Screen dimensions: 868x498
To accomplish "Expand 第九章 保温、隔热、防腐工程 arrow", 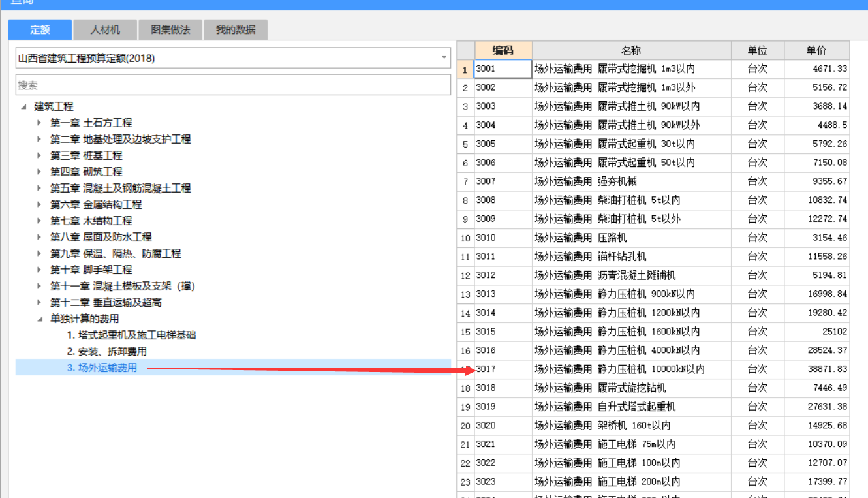I will 39,253.
